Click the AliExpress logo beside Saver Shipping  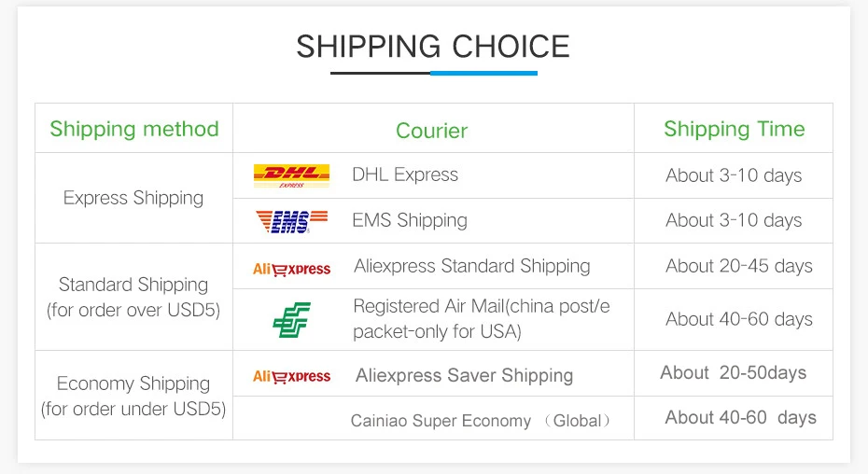tap(291, 376)
